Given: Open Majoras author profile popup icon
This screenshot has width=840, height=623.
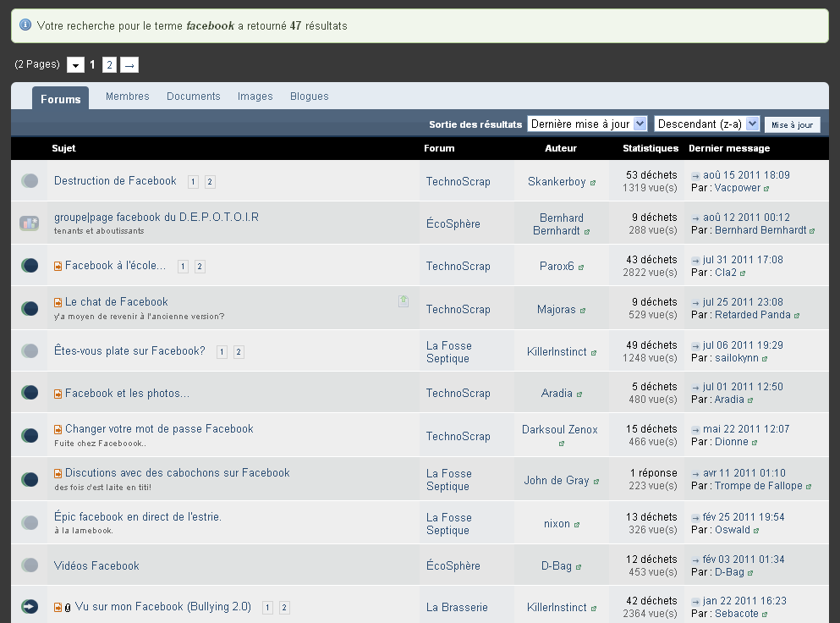Looking at the screenshot, I should click(x=583, y=311).
